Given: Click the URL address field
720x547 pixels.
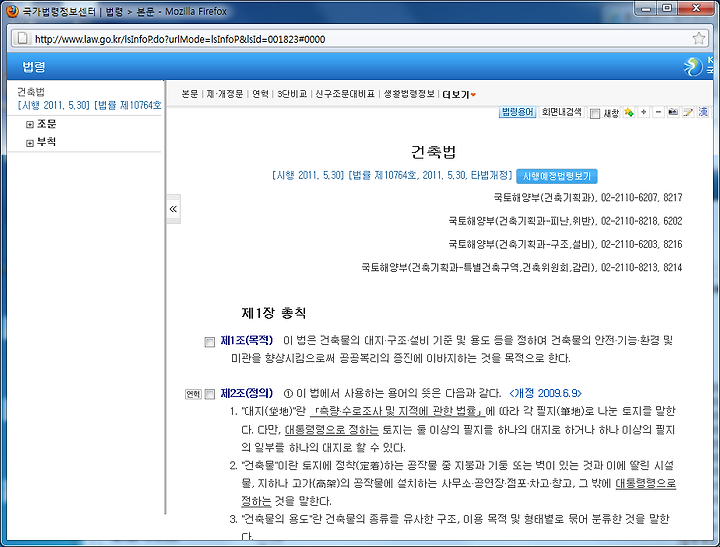Looking at the screenshot, I should pyautogui.click(x=360, y=39).
